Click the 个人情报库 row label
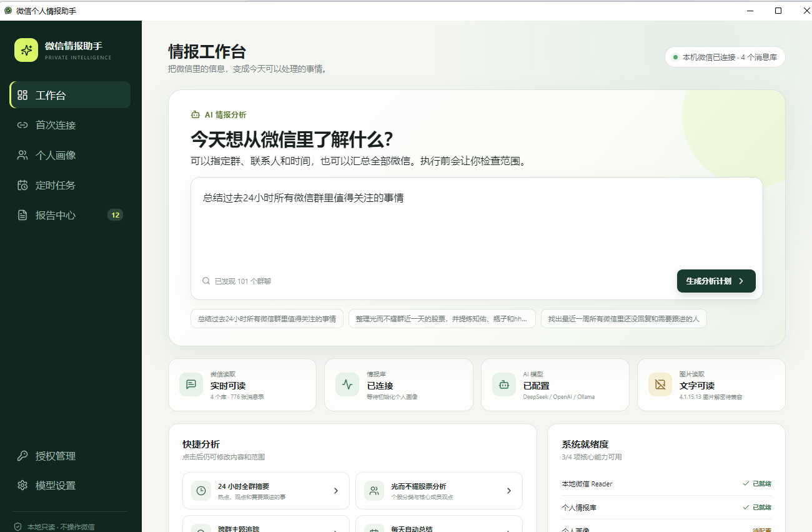 579,508
